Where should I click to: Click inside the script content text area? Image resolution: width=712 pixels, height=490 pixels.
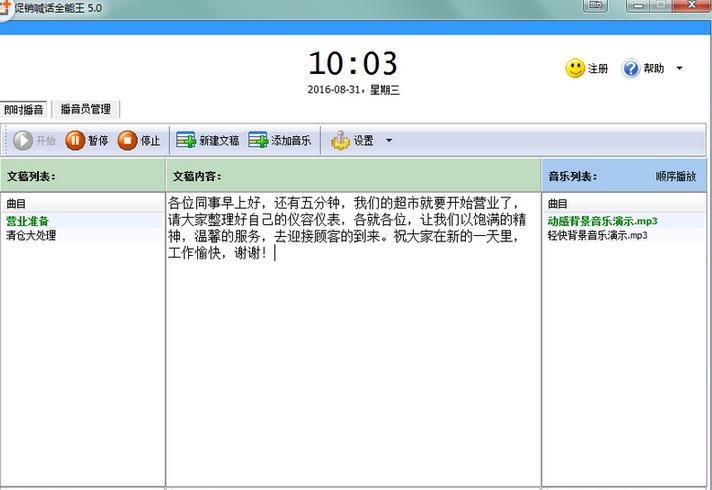pyautogui.click(x=353, y=350)
